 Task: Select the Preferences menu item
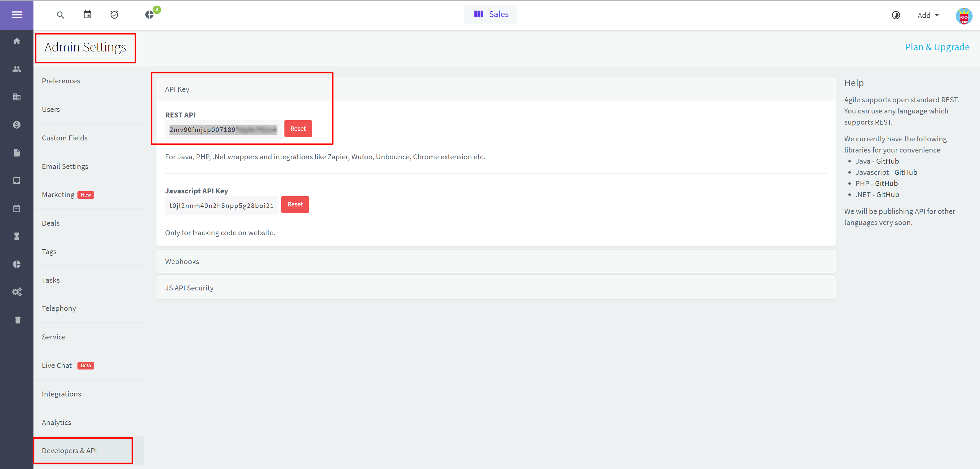click(61, 80)
